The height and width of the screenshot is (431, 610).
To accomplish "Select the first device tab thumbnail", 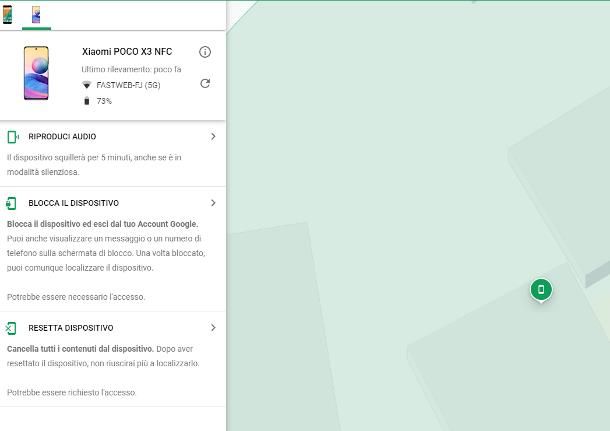I will (x=7, y=15).
